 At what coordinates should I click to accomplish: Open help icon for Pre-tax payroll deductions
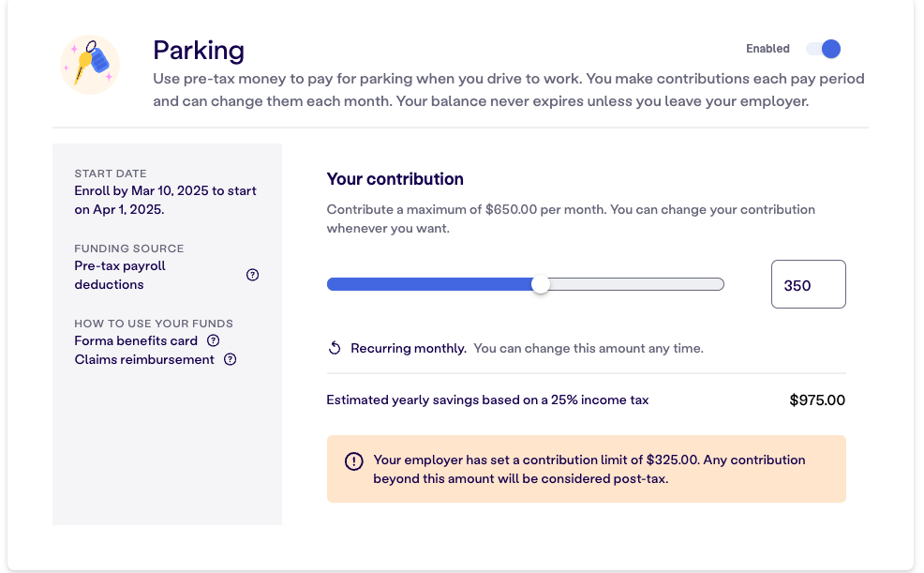point(252,275)
